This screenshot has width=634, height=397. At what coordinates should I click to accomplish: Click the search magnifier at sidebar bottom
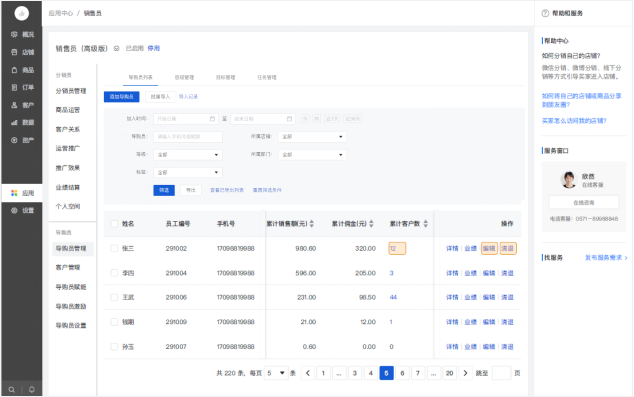(x=12, y=390)
